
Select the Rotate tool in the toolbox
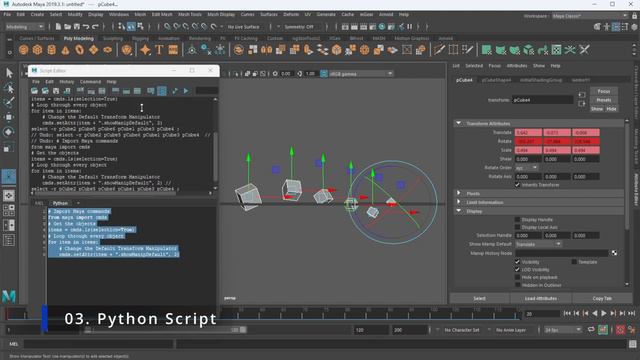(9, 132)
